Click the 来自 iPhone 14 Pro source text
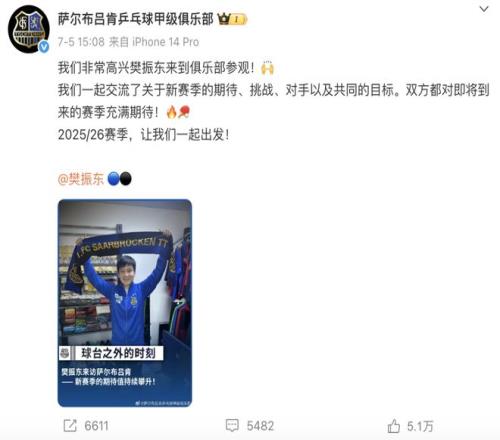Image resolution: width=500 pixels, height=440 pixels. click(x=154, y=42)
